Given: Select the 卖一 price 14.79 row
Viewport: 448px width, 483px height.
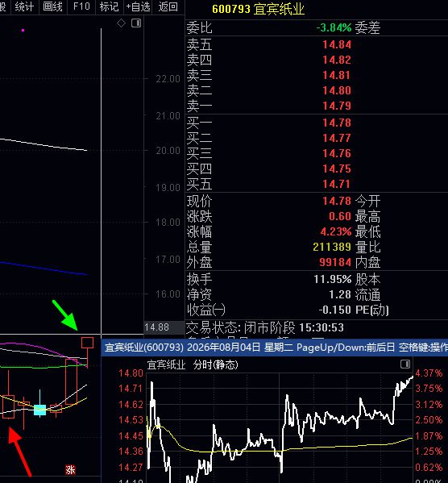Looking at the screenshot, I should tap(317, 106).
